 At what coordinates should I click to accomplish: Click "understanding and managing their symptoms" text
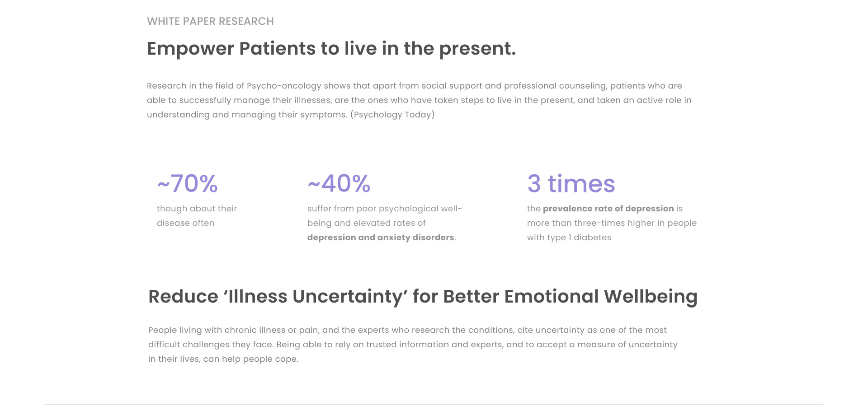[x=246, y=115]
